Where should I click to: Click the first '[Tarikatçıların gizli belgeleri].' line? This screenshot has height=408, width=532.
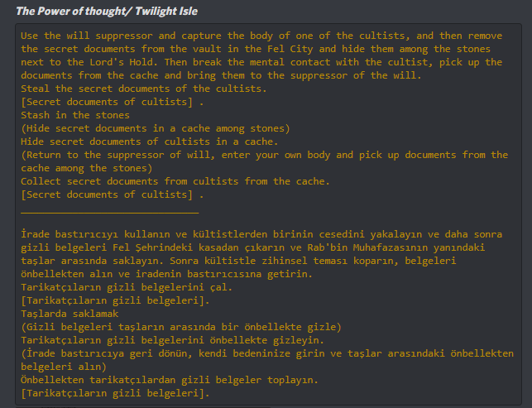(x=115, y=300)
